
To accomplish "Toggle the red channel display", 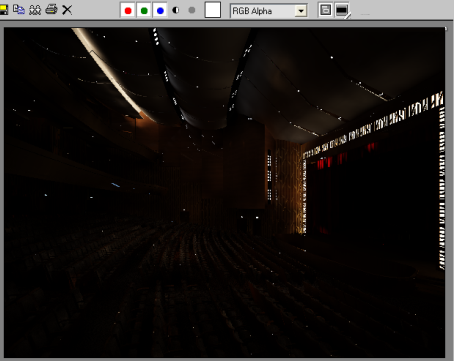I will [x=128, y=11].
